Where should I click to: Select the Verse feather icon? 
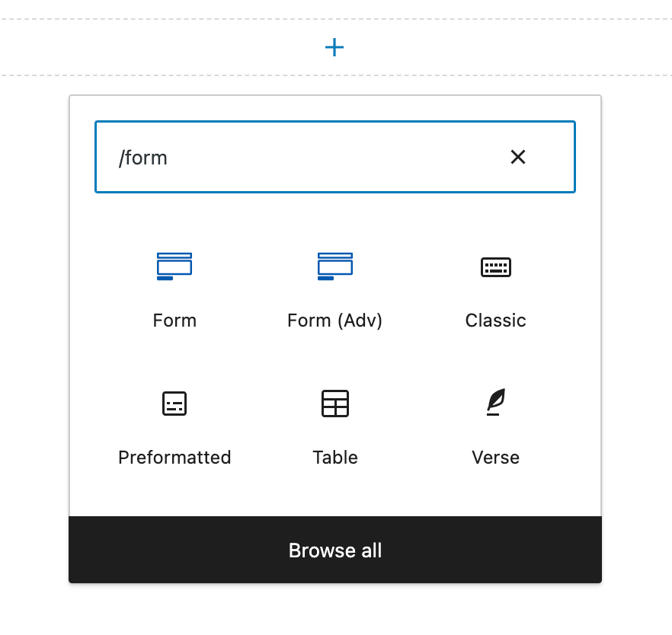[495, 402]
